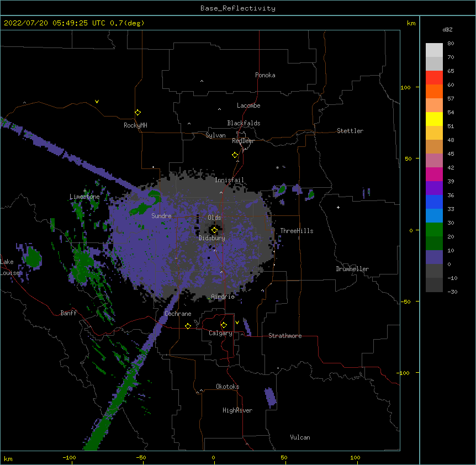Select the Drumheller label

tap(352, 269)
